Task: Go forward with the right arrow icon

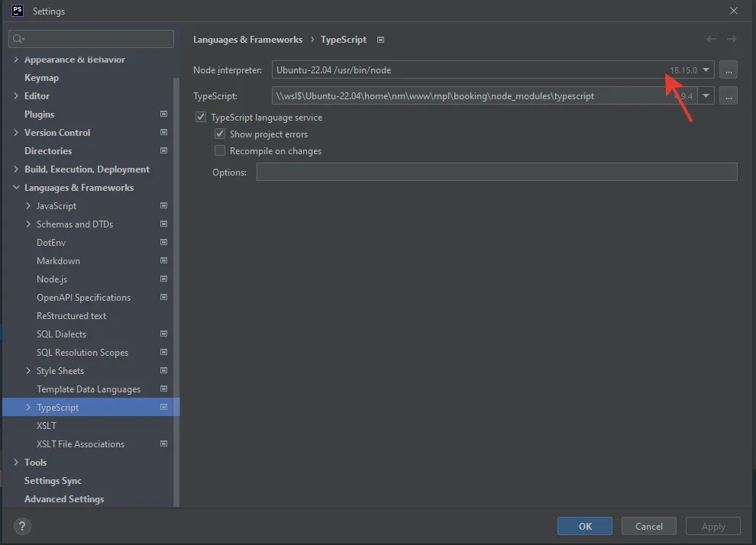Action: 732,39
